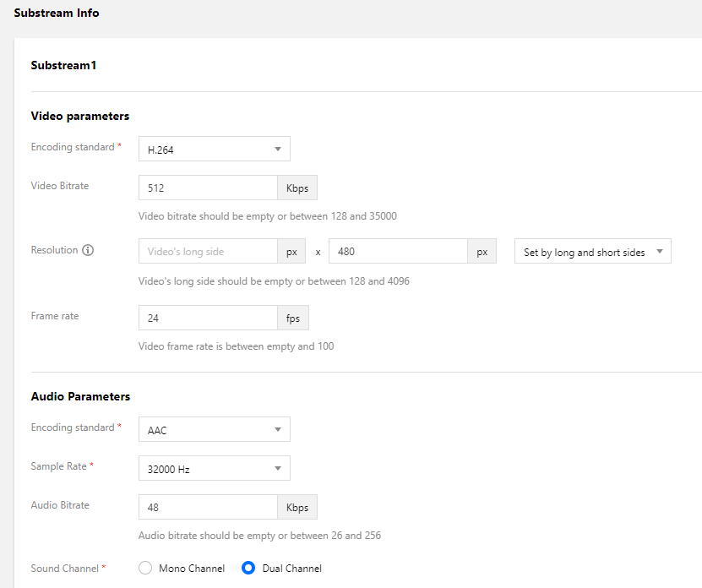Click the Frame rate input field
This screenshot has width=702, height=588.
208,318
